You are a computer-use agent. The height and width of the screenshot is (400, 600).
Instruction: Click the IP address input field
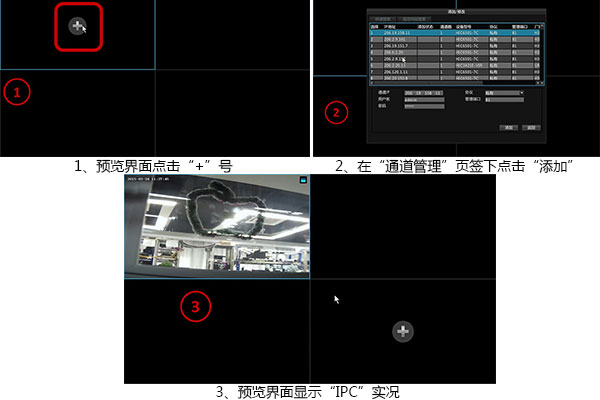tap(423, 92)
